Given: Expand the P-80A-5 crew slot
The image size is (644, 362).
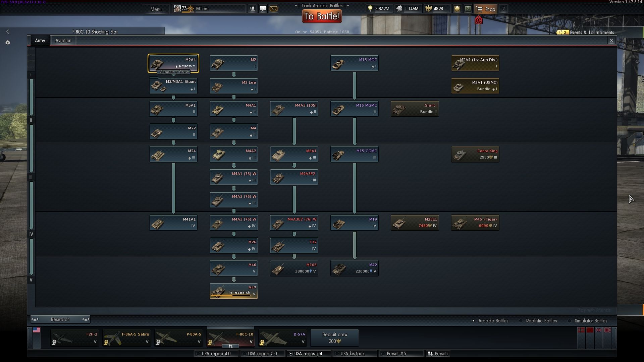Looking at the screenshot, I should pos(178,338).
